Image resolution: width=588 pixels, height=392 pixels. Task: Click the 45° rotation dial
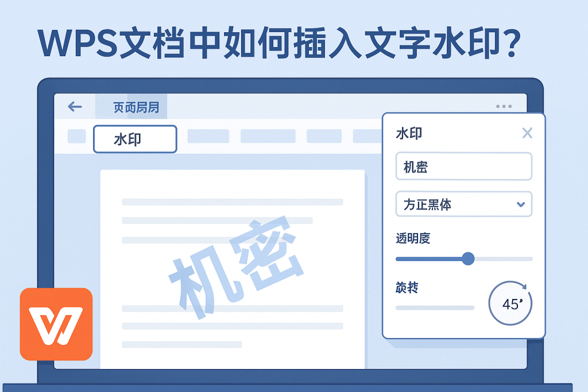tap(510, 303)
